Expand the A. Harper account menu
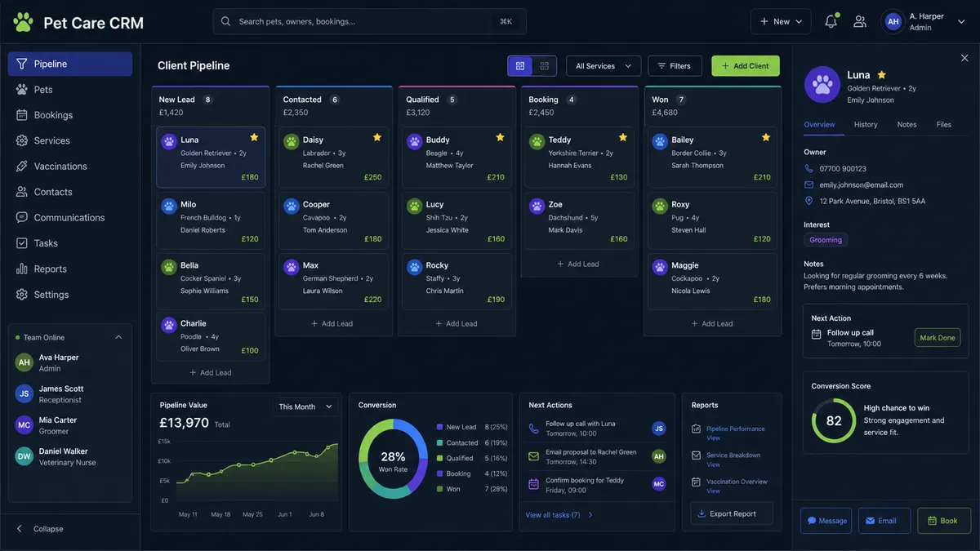 pyautogui.click(x=961, y=22)
